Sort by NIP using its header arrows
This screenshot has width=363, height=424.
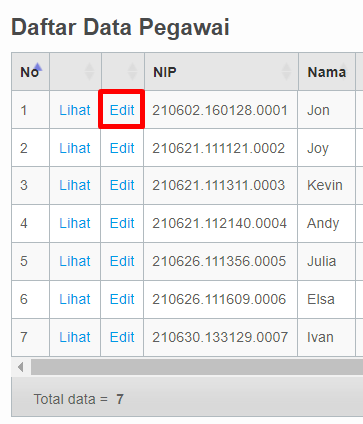pyautogui.click(x=286, y=72)
